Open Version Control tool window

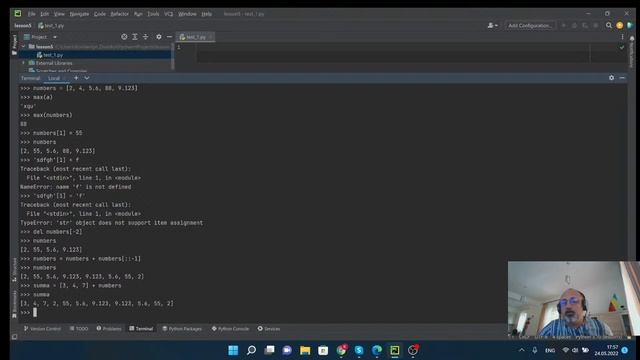[42, 329]
